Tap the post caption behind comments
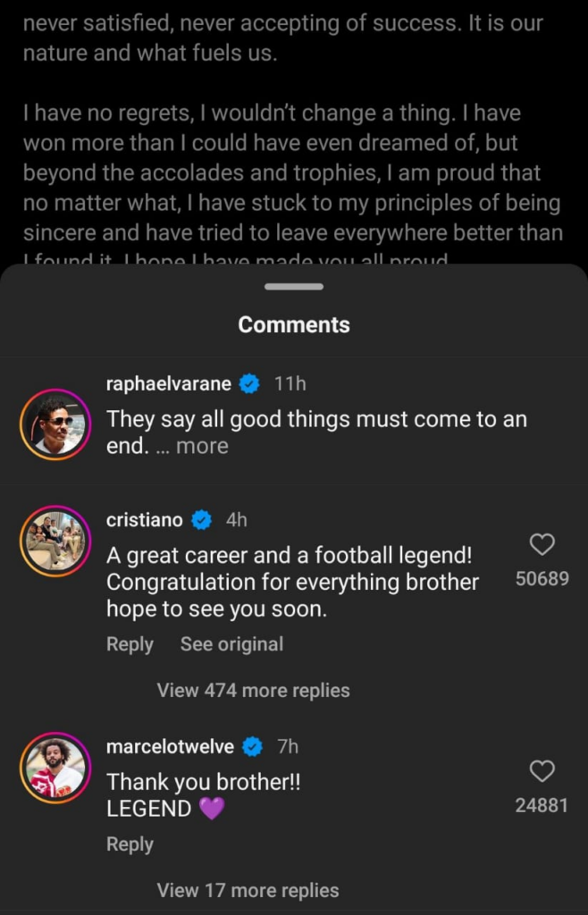Image resolution: width=588 pixels, height=915 pixels. (x=292, y=143)
